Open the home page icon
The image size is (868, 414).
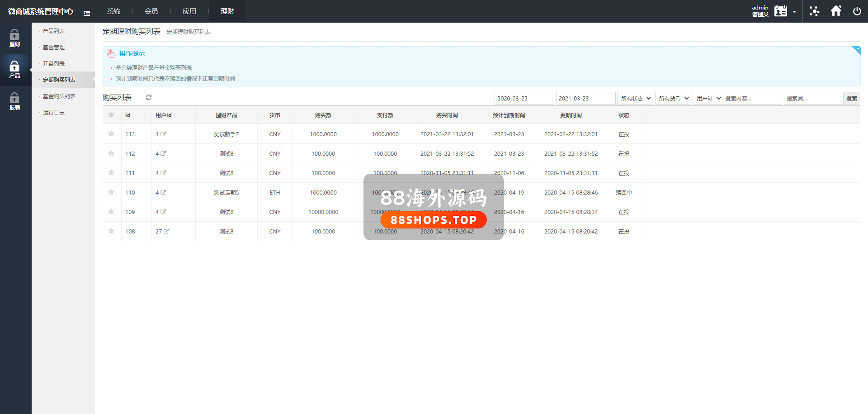coord(836,11)
